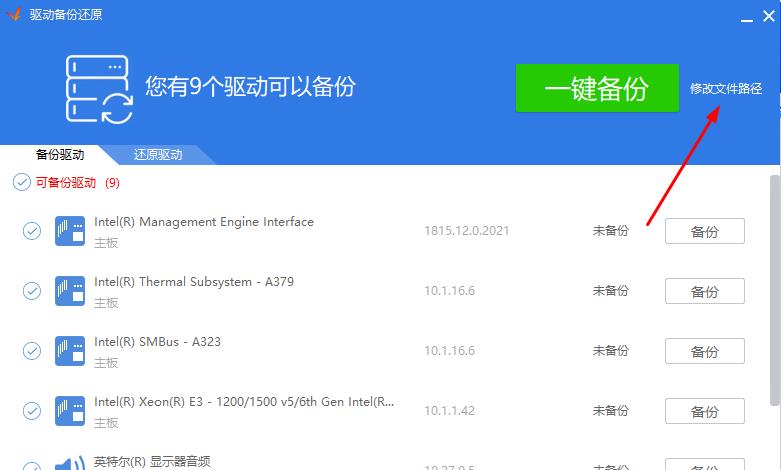
Task: Toggle the 可备份驱动 select-all checkbox
Action: click(21, 182)
